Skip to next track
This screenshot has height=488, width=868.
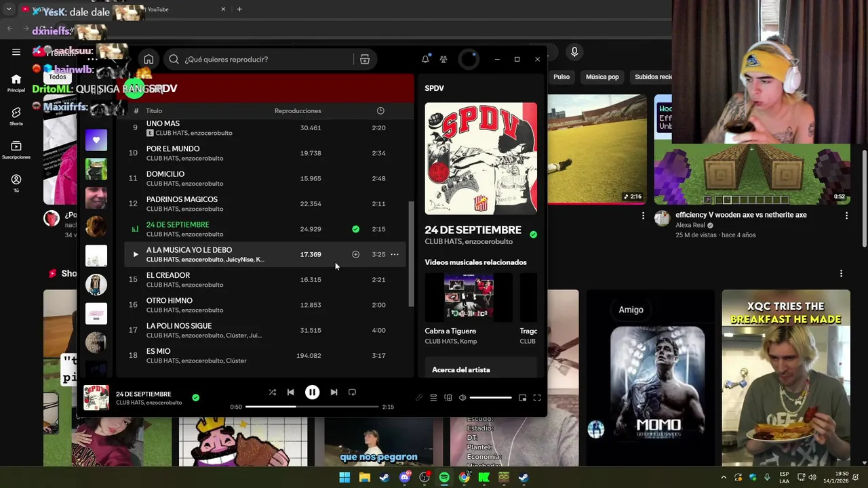click(334, 392)
